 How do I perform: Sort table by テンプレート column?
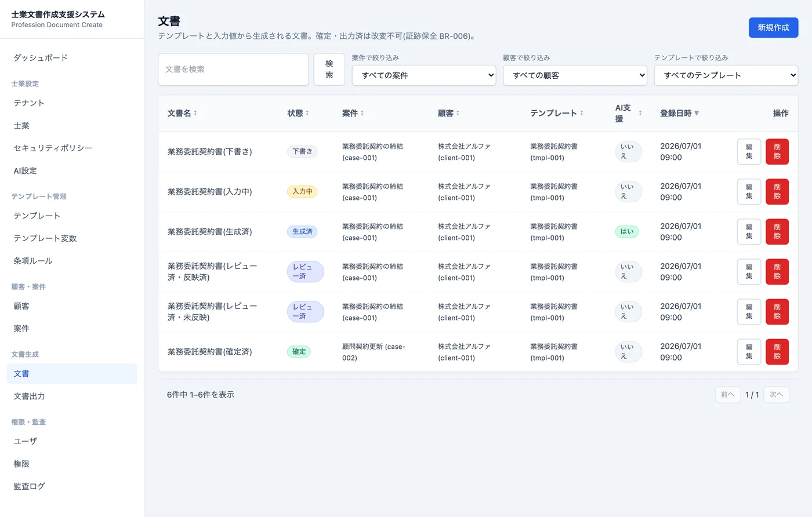[x=557, y=113]
